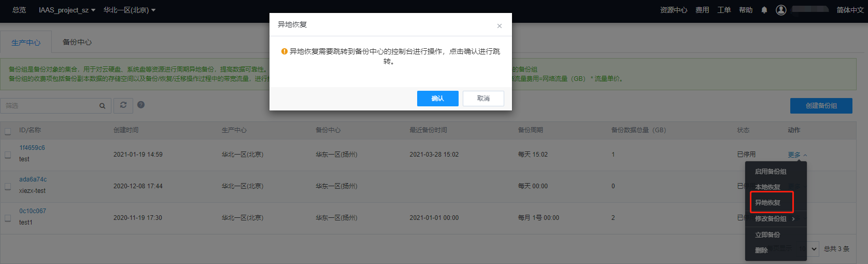Click last backup time 2021-03-28 15:02
868x264 pixels.
click(434, 155)
